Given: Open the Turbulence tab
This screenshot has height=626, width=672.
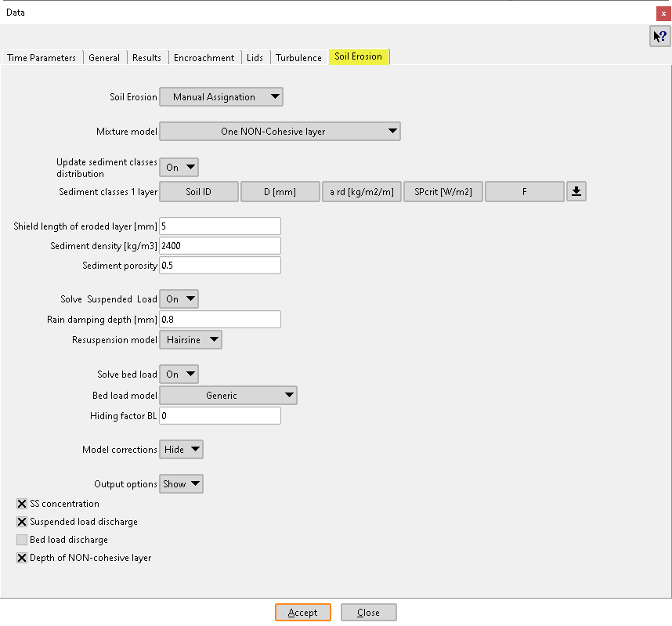Looking at the screenshot, I should click(x=298, y=58).
